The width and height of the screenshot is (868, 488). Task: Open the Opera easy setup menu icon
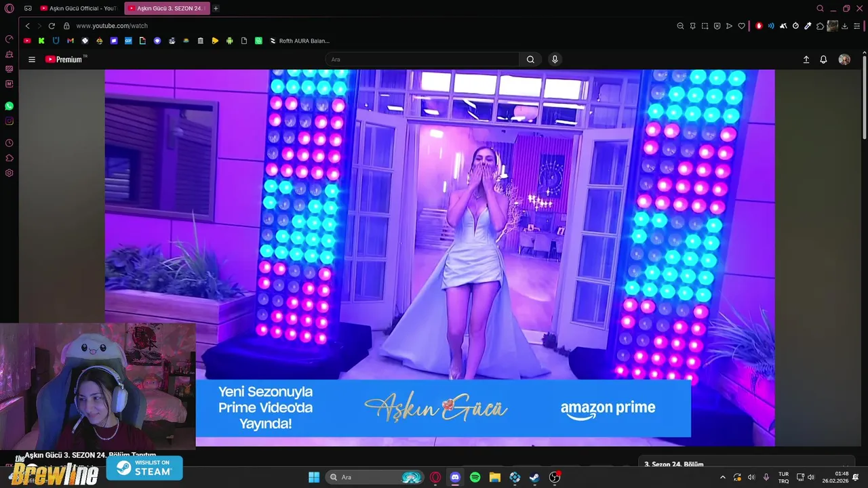(x=856, y=26)
